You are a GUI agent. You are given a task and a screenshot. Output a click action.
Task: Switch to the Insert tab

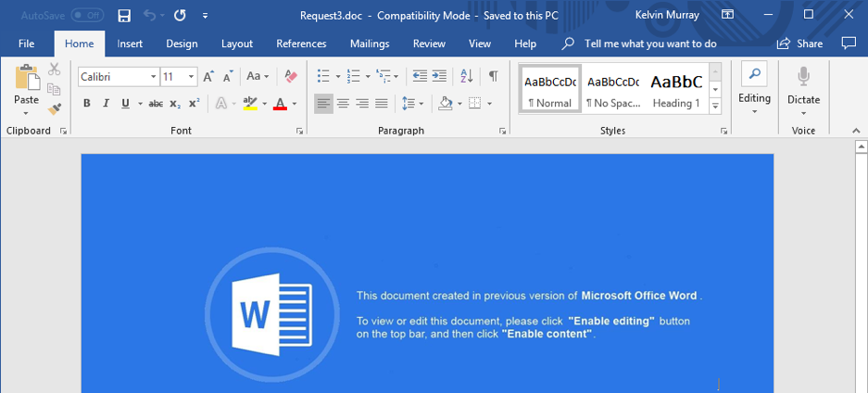(x=130, y=44)
